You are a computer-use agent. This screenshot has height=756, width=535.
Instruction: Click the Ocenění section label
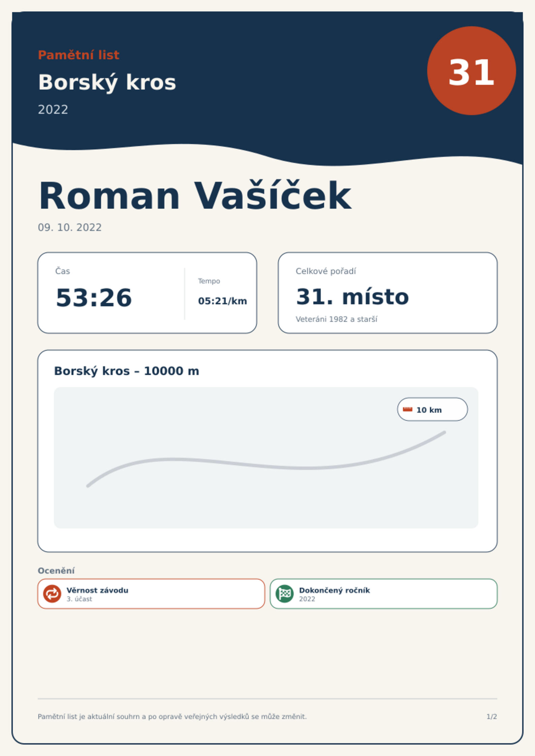56,571
